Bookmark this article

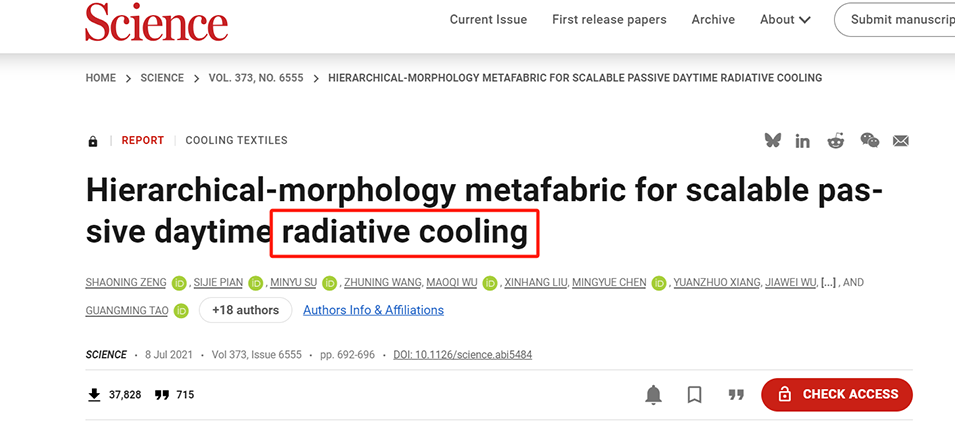(x=694, y=395)
